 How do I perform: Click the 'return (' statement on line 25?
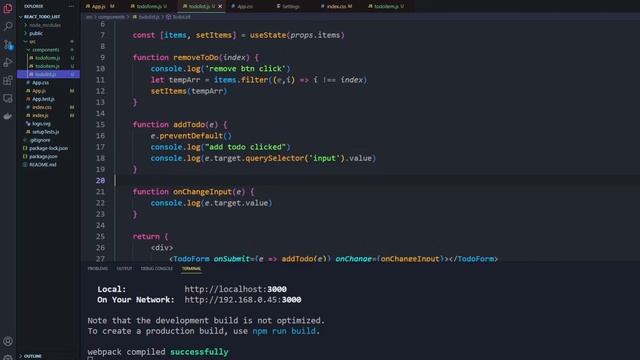[x=150, y=236]
